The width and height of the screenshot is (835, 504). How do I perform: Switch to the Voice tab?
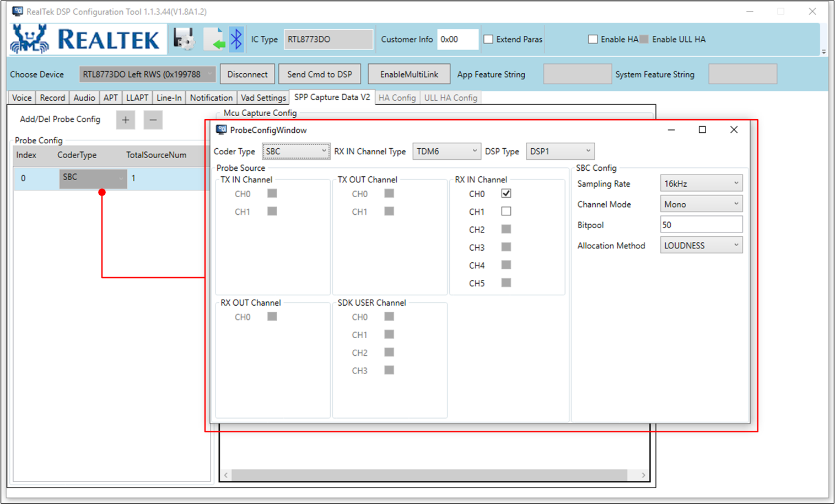pyautogui.click(x=21, y=97)
